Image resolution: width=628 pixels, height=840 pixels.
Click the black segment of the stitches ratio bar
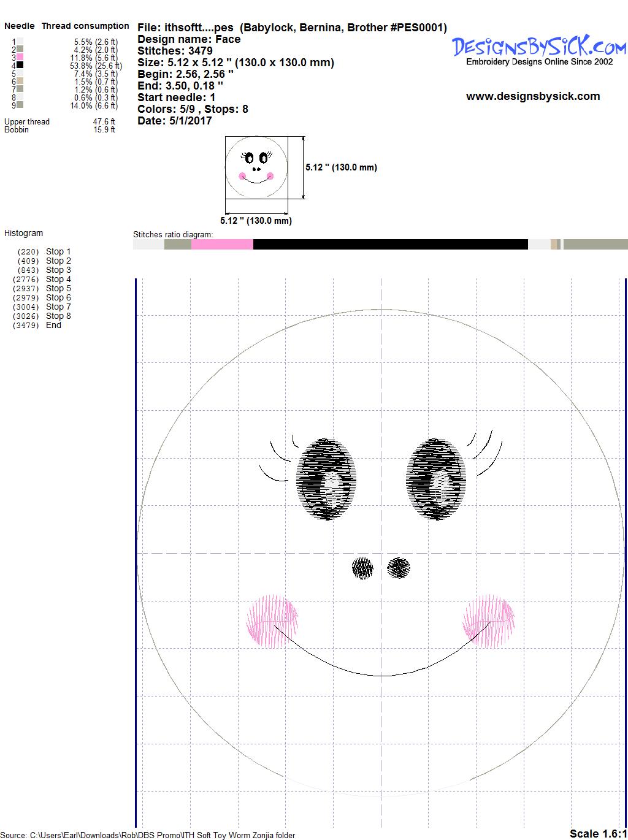click(390, 245)
